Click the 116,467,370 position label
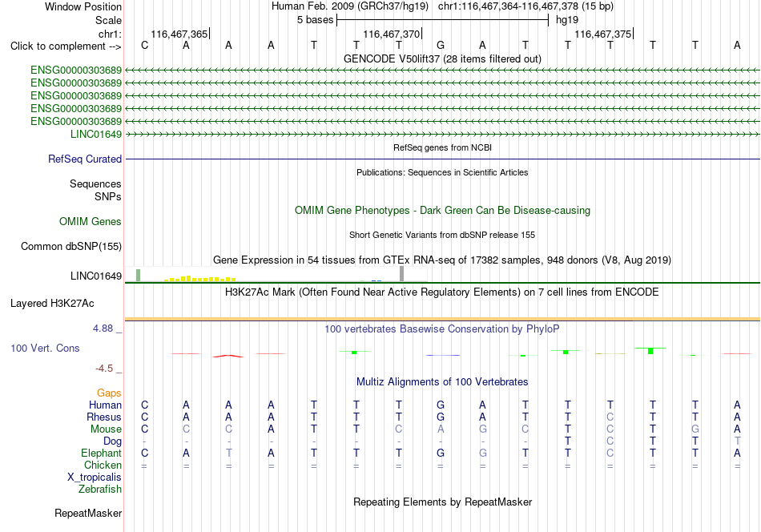Viewport: 761px width, 532px height. [391, 34]
